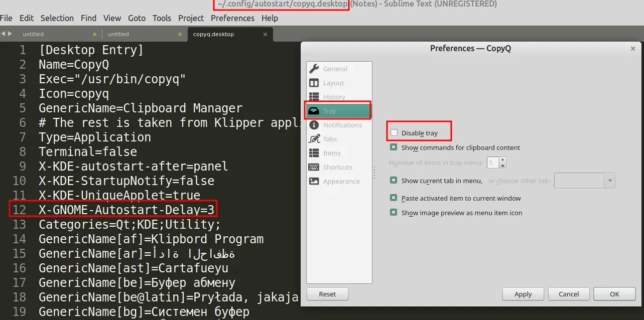Click the Type=Application line

click(95, 137)
